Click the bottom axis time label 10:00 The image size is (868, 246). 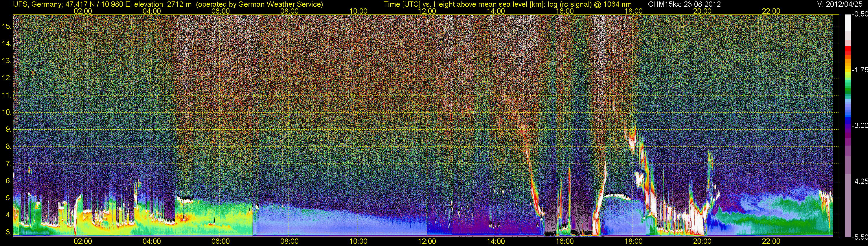tap(358, 241)
